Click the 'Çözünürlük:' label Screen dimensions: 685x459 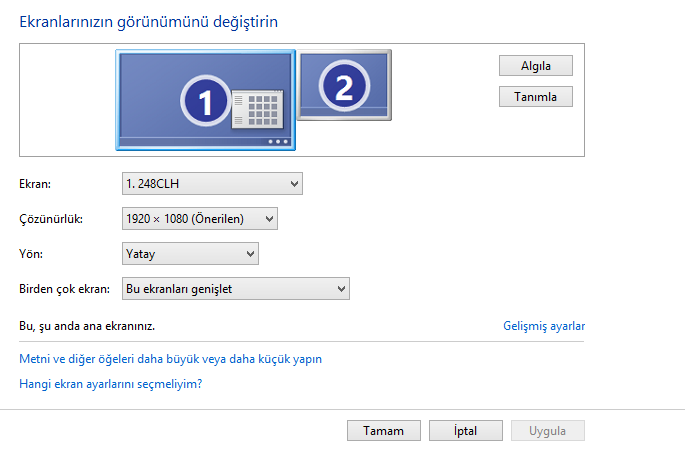[x=51, y=219]
